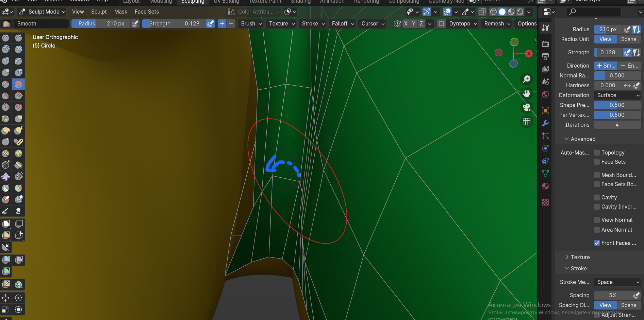
Task: Open the Sculpt Mode dropdown
Action: point(42,12)
